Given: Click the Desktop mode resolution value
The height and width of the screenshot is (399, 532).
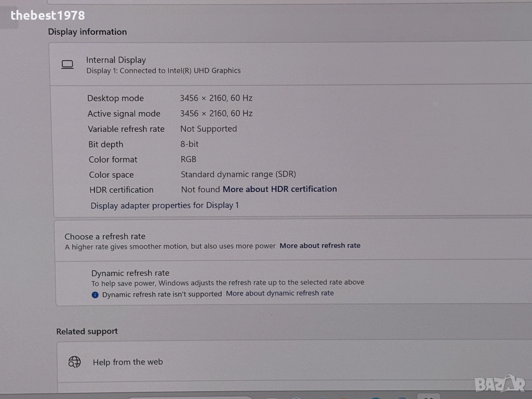Looking at the screenshot, I should [x=216, y=98].
